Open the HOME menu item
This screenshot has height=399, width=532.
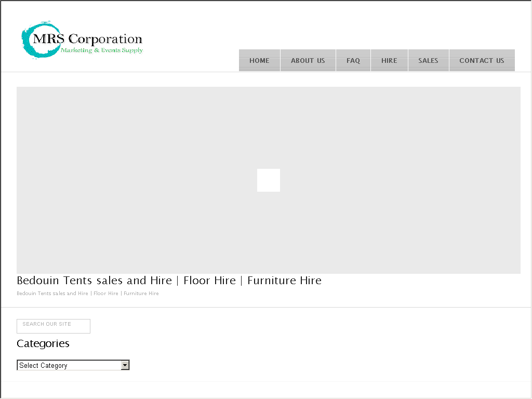(259, 60)
